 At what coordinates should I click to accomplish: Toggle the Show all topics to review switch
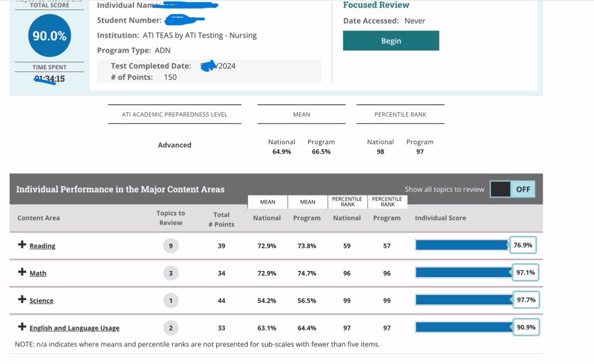click(512, 189)
